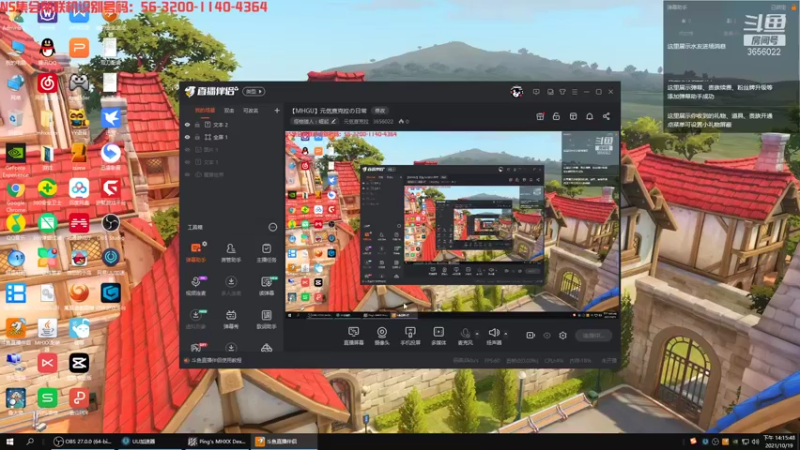Toggle the lock on the 文本 2 layer
The image size is (800, 450).
click(197, 124)
